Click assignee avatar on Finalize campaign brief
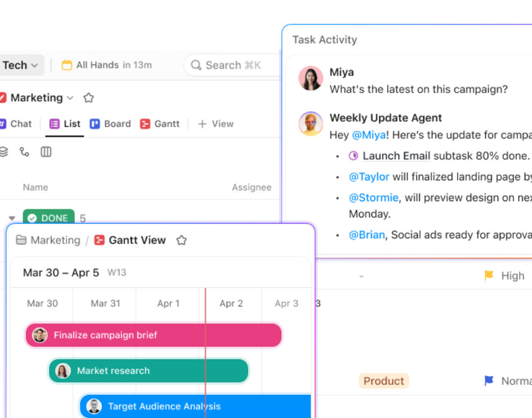 tap(39, 335)
